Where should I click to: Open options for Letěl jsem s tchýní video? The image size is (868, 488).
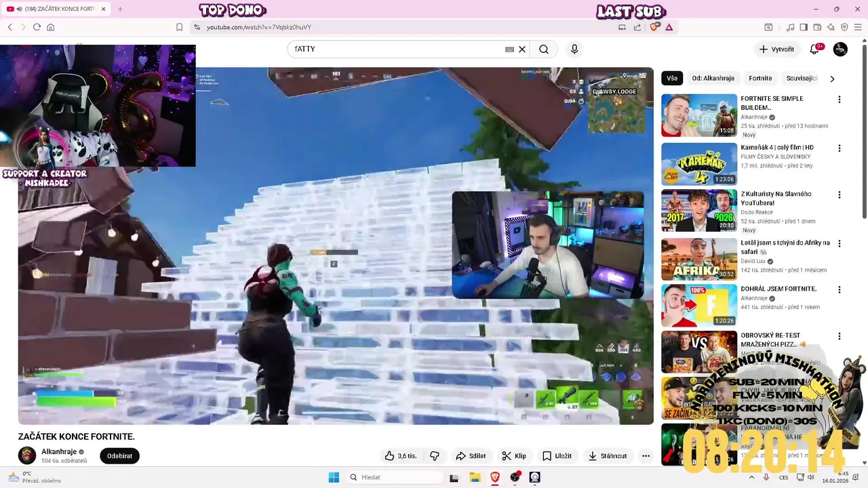click(x=840, y=243)
